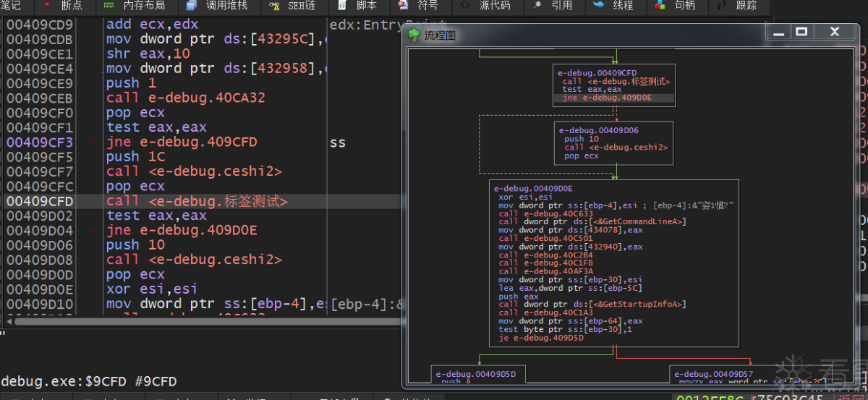The image size is (868, 400).
Task: Open the 引用 references tab
Action: (554, 5)
